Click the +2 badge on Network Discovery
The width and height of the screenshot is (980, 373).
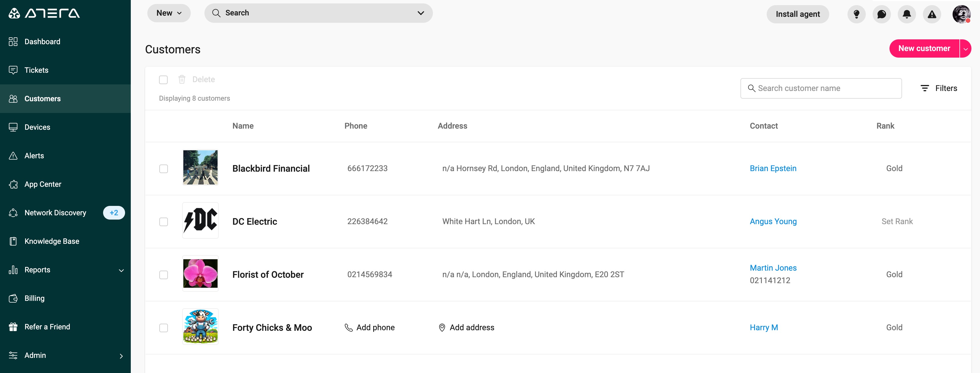click(x=114, y=213)
